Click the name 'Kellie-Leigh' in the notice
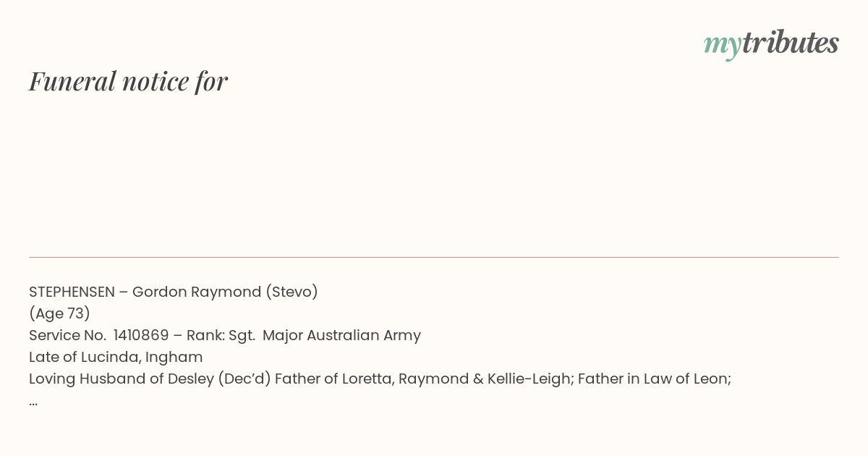This screenshot has width=868, height=456. click(529, 379)
